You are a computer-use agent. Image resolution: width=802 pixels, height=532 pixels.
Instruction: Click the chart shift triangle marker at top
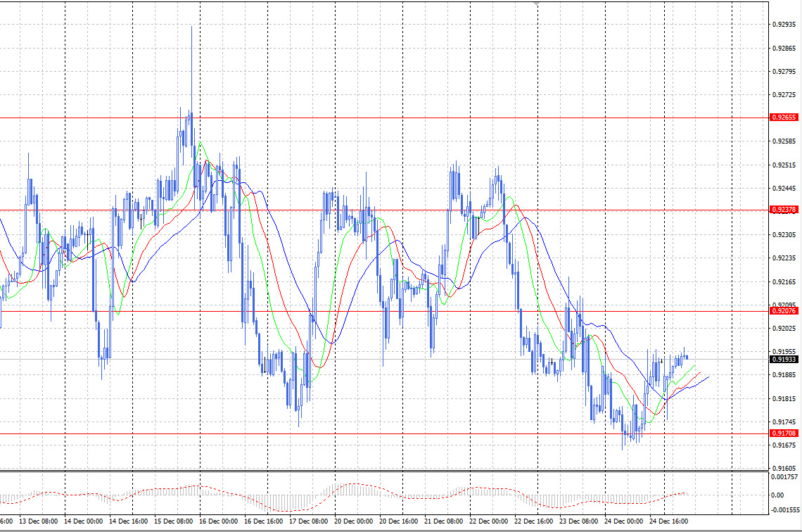click(535, 4)
